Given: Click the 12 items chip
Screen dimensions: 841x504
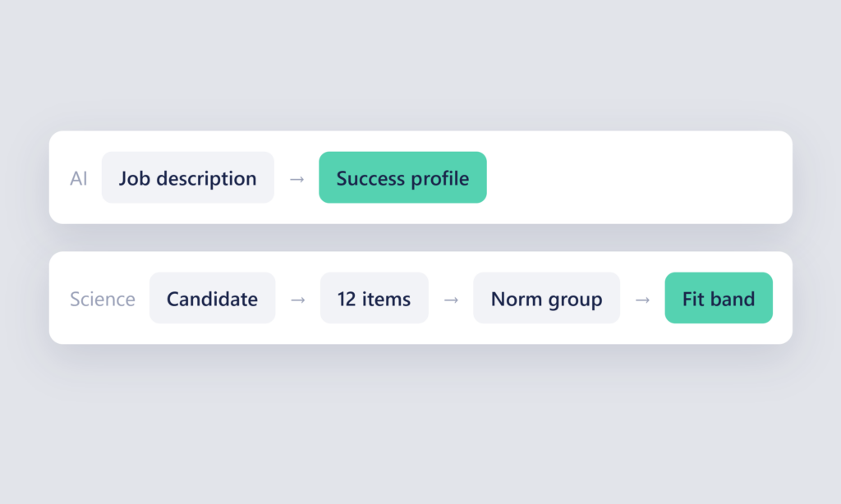Looking at the screenshot, I should tap(375, 298).
